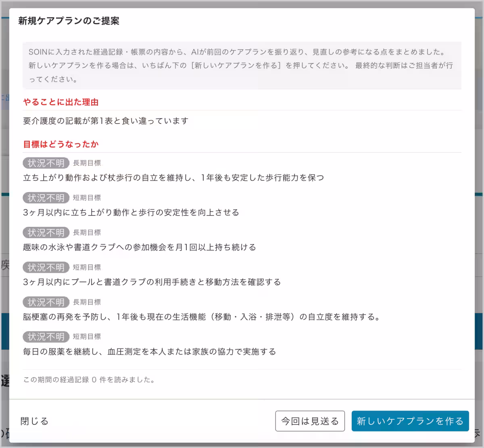Viewport: 484px width, 448px height.
Task: Click the 新しいケアプランを作る button
Action: pos(410,421)
